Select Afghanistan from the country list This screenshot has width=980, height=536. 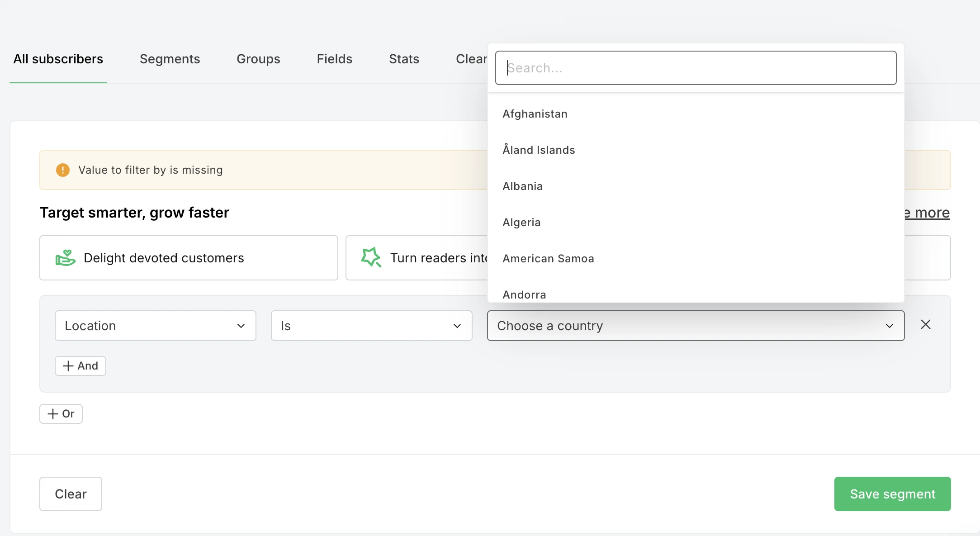[535, 114]
